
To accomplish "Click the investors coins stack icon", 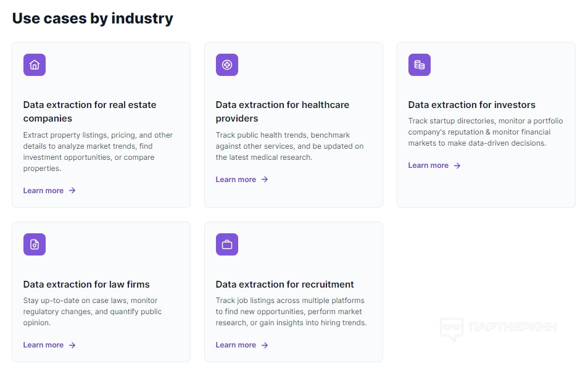I will (420, 65).
